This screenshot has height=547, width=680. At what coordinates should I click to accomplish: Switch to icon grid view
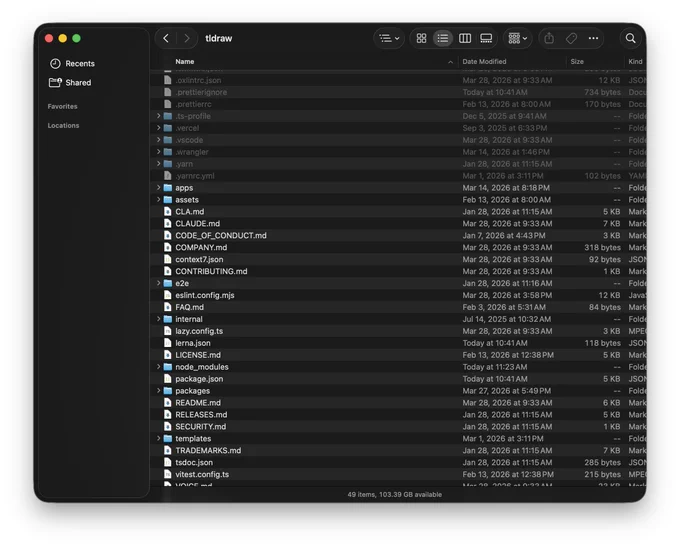[x=421, y=38]
